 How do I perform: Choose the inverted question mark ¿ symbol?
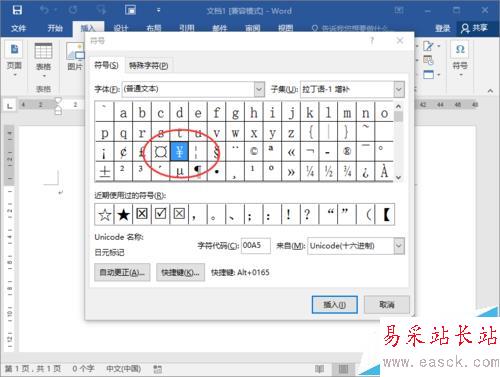coord(366,172)
